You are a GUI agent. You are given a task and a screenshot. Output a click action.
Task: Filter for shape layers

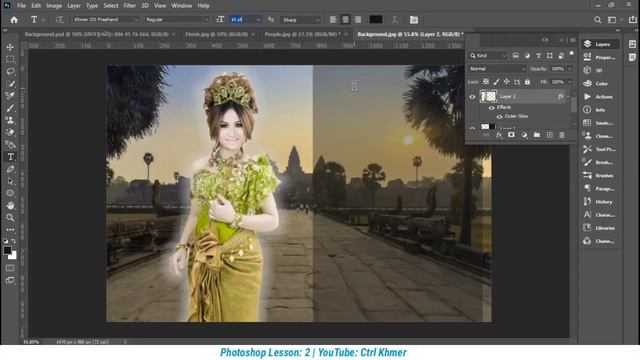click(x=550, y=56)
